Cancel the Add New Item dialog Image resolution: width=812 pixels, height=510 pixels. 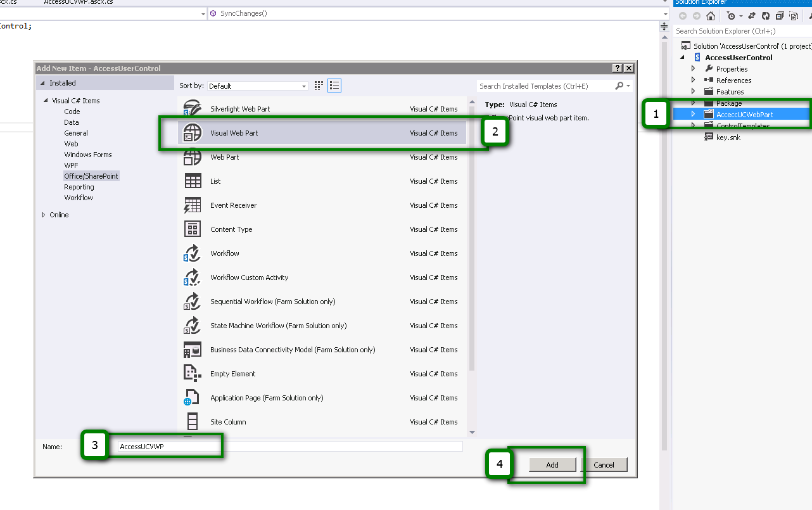[x=606, y=464]
